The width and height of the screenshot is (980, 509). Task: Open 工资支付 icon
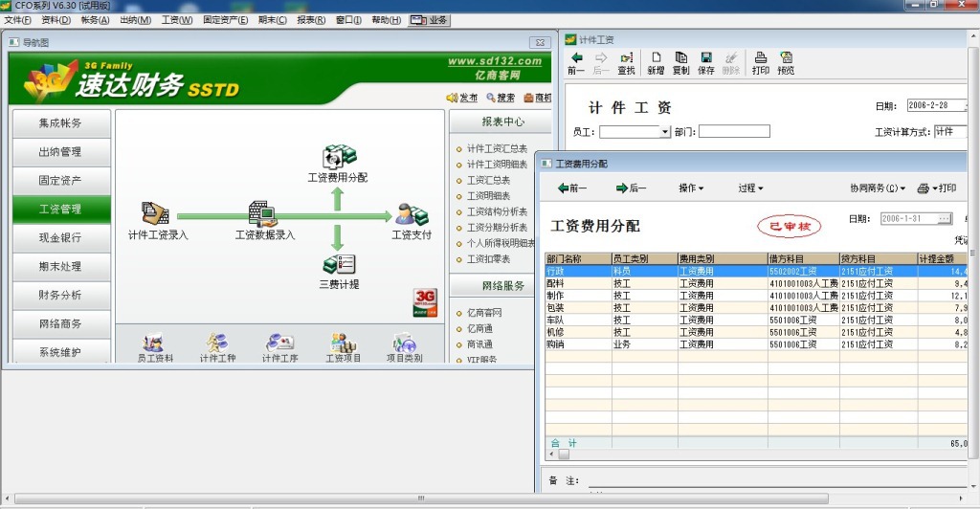pyautogui.click(x=412, y=214)
